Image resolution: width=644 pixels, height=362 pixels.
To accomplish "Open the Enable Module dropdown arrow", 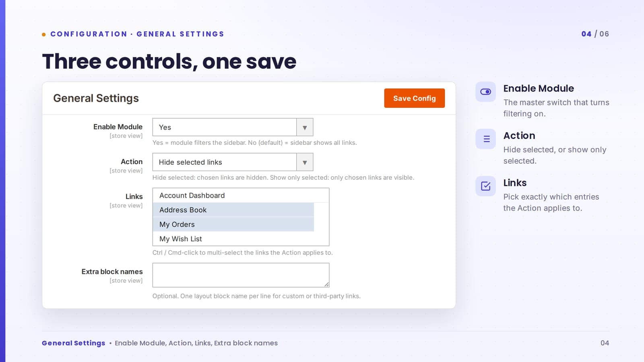I will pos(305,127).
